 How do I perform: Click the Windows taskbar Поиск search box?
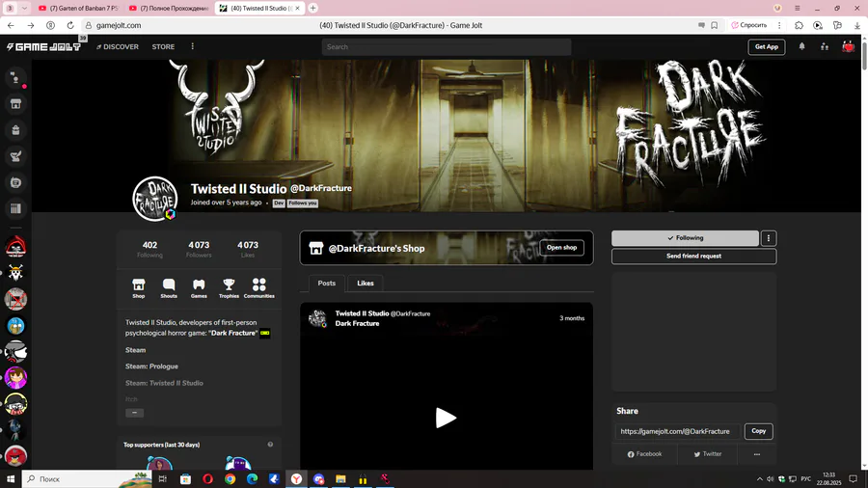(x=87, y=479)
